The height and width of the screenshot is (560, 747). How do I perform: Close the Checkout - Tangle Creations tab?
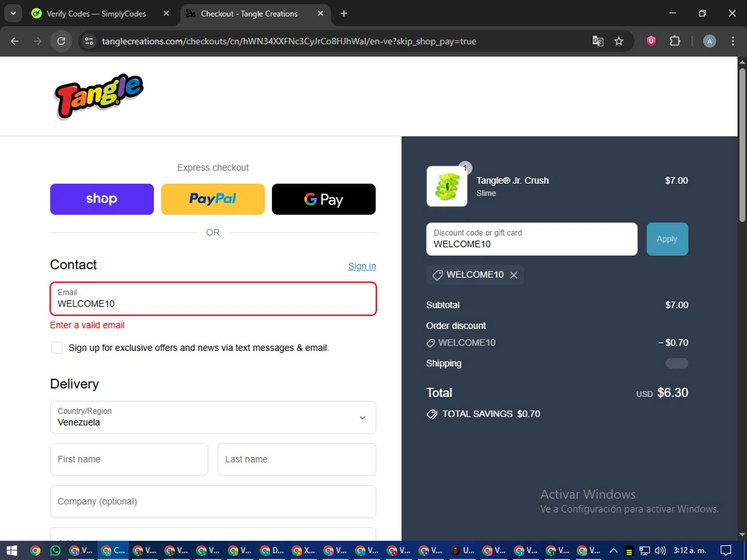coord(321,13)
